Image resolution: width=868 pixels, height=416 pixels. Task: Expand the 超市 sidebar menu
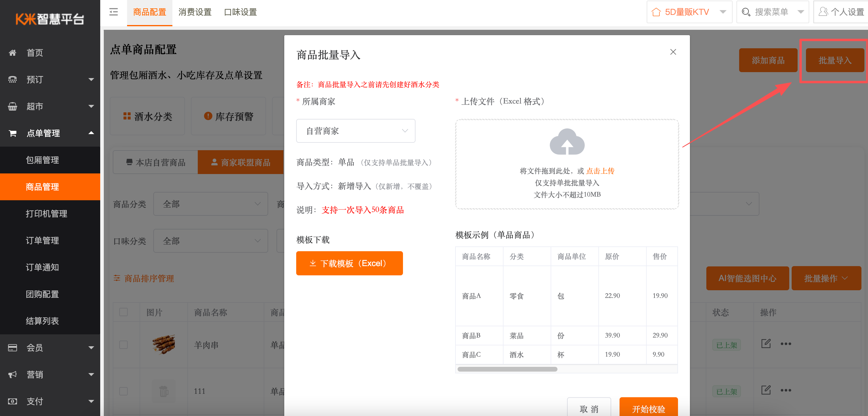pyautogui.click(x=91, y=106)
